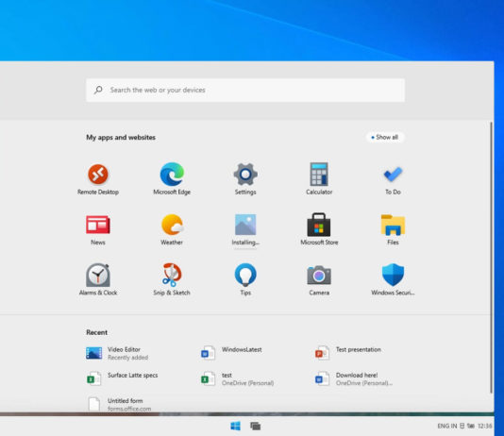Image resolution: width=504 pixels, height=436 pixels.
Task: Click the search magnifier icon
Action: (98, 90)
